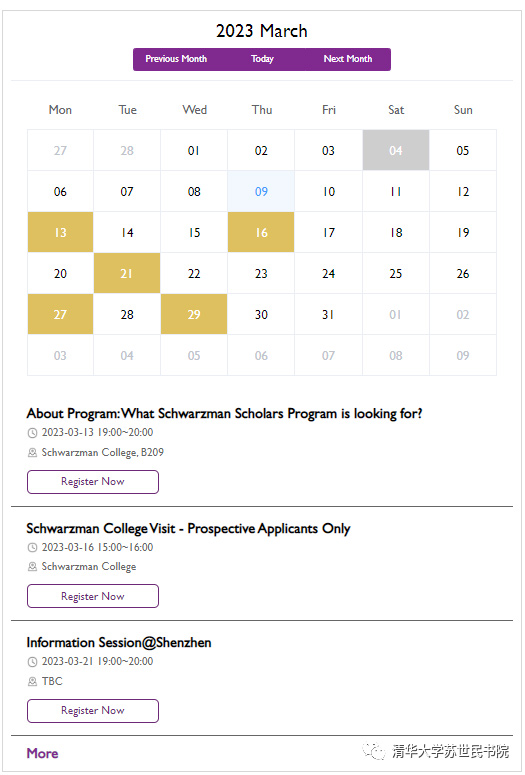Image resolution: width=525 pixels, height=775 pixels.
Task: Open Information Session@Shenzhen event title
Action: pyautogui.click(x=119, y=643)
